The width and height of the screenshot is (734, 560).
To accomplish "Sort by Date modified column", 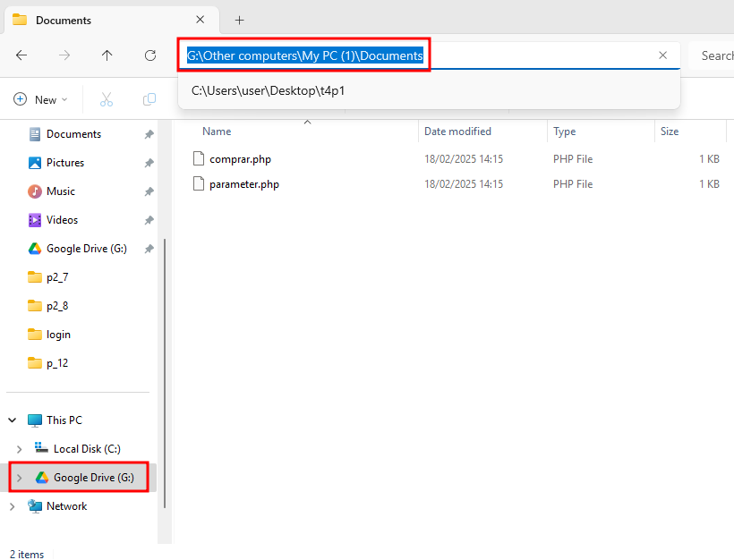I will pos(457,132).
